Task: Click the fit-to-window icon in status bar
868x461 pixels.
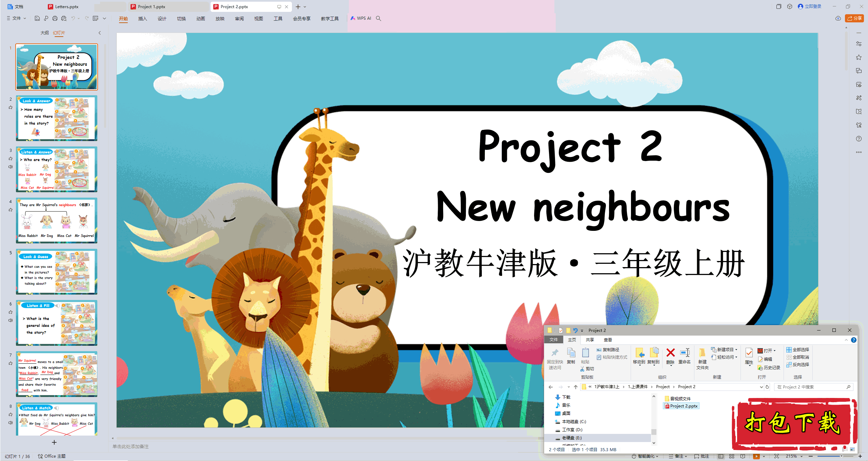Action: pyautogui.click(x=776, y=456)
